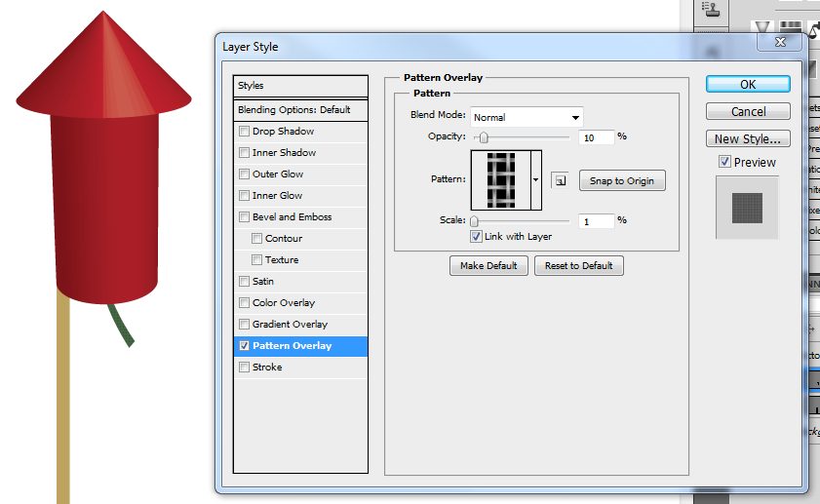The height and width of the screenshot is (504, 820).
Task: Open the Blend Mode dropdown
Action: (527, 117)
